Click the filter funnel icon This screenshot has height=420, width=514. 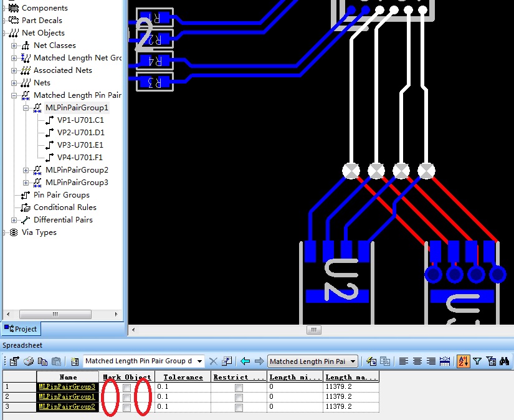477,361
